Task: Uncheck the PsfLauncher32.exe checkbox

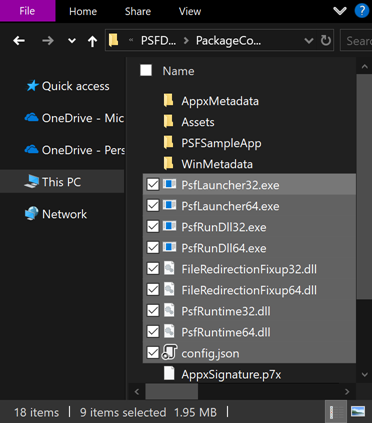Action: coord(153,185)
